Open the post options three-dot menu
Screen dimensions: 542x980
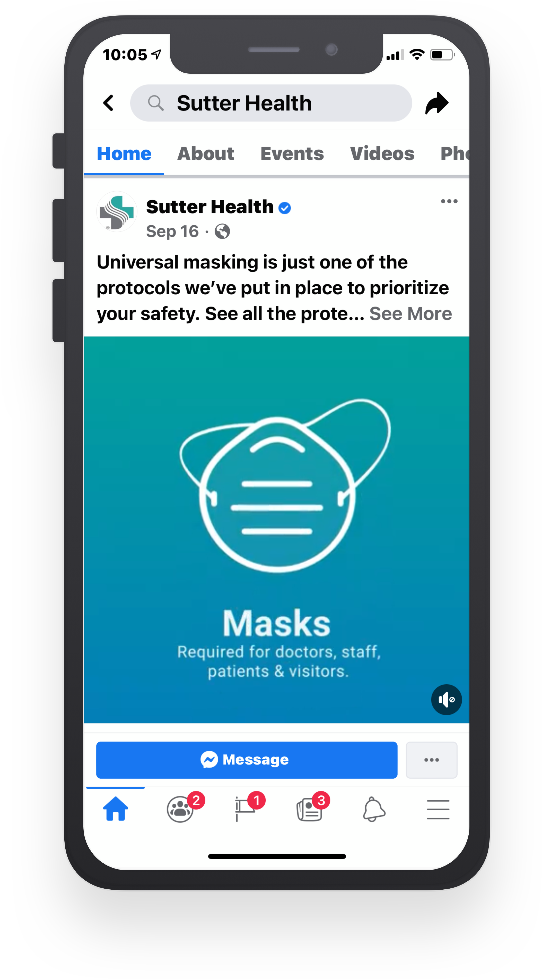(x=449, y=201)
